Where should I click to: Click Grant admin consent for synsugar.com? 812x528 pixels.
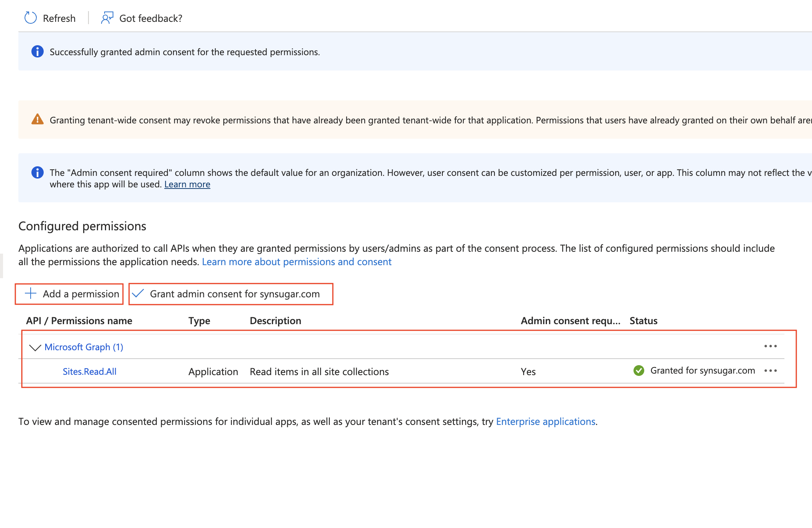[x=235, y=294]
